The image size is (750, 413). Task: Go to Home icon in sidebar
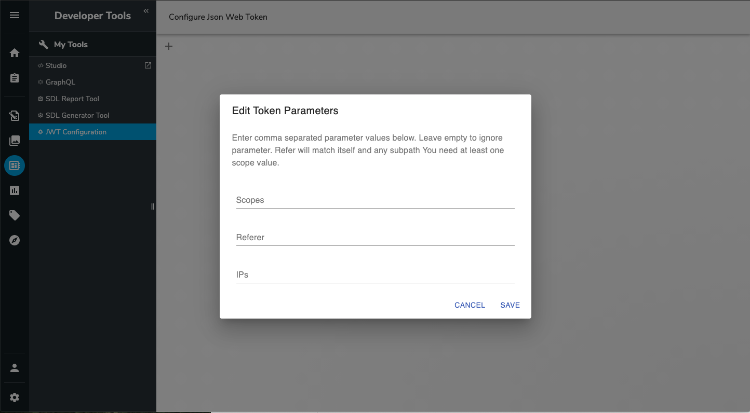tap(14, 53)
